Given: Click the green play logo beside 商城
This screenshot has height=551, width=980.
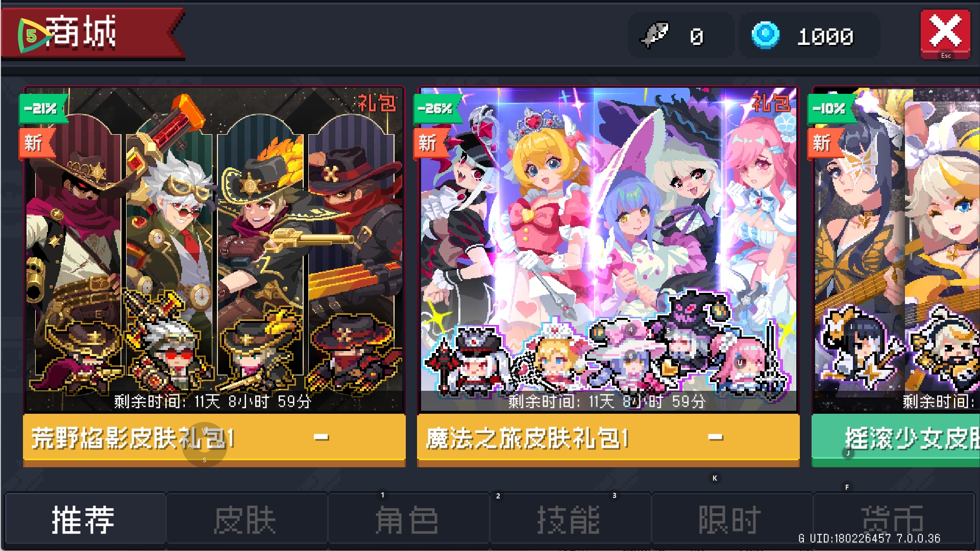Looking at the screenshot, I should pyautogui.click(x=33, y=35).
